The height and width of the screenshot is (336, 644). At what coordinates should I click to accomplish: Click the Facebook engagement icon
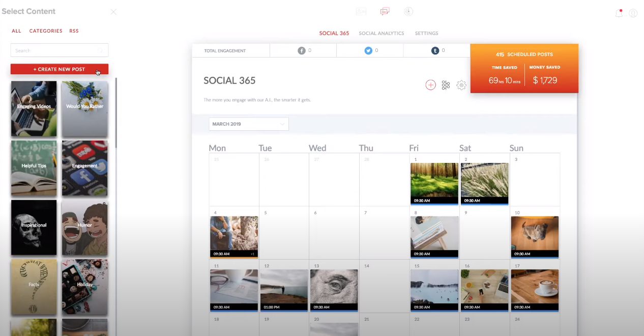click(302, 51)
